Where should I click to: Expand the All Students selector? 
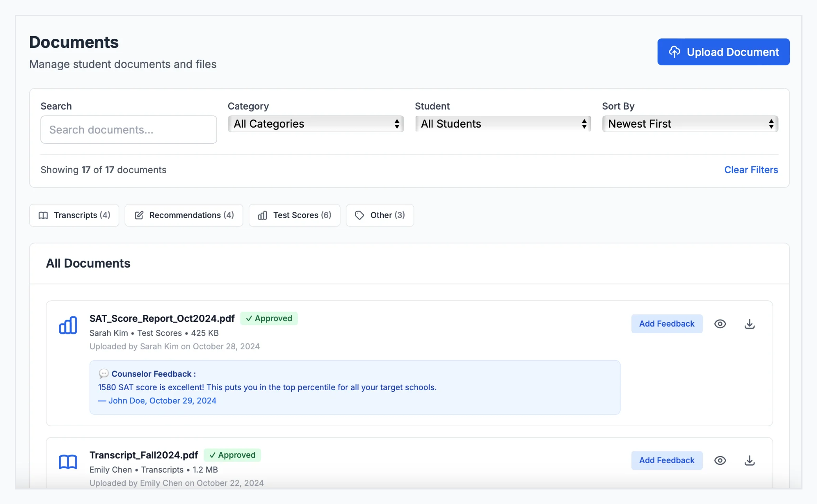click(x=503, y=124)
